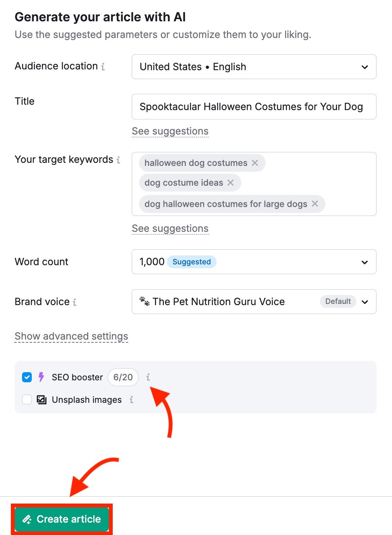Viewport: 392px width, 535px height.
Task: Click the target keywords info icon
Action: click(119, 160)
